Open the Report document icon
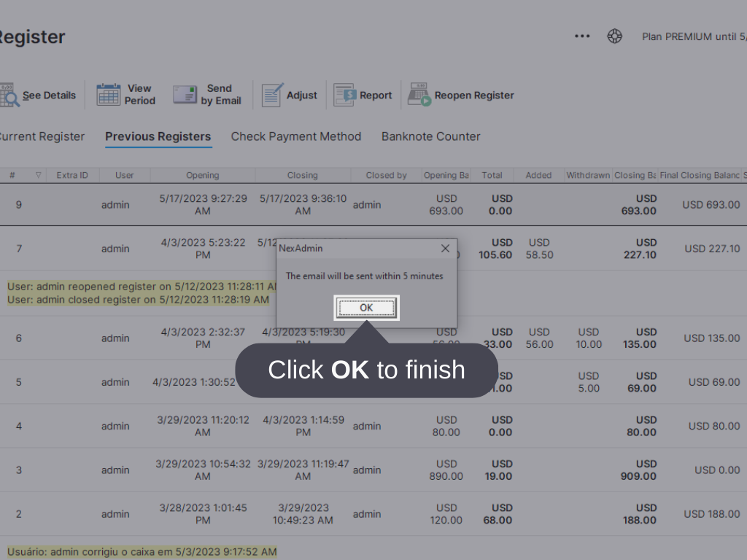Image resolution: width=747 pixels, height=560 pixels. tap(344, 95)
